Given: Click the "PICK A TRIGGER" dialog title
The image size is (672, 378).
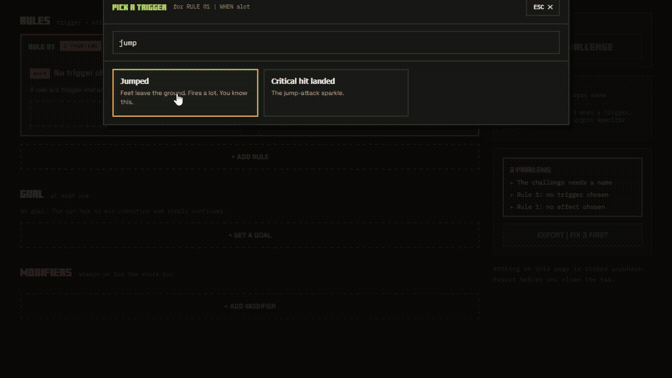Looking at the screenshot, I should (x=139, y=7).
